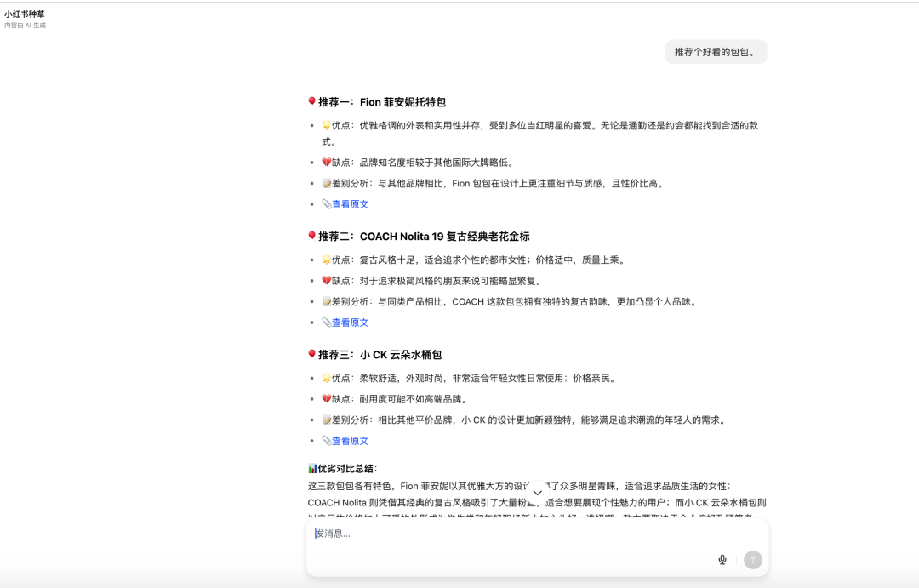Click 小 CK 缺点 line about 耐用度

(396, 399)
